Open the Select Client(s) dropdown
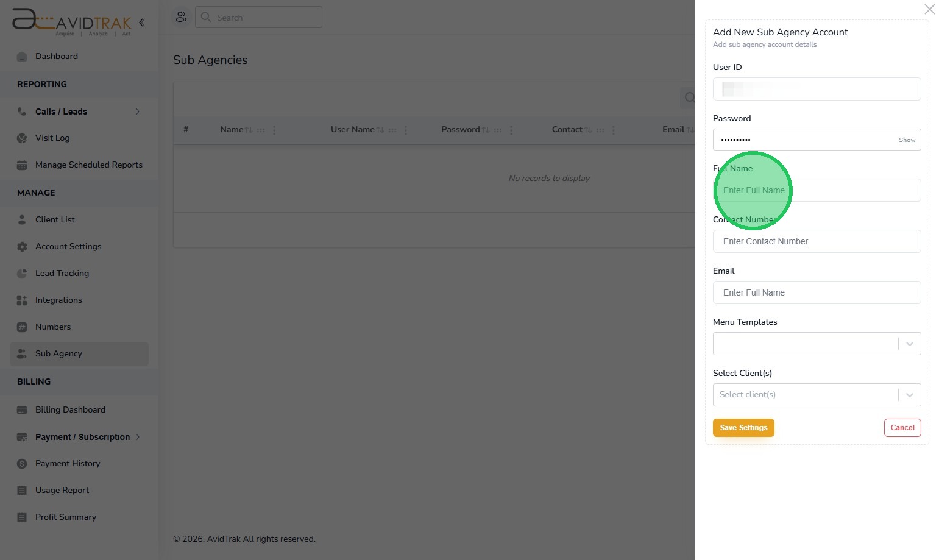The width and height of the screenshot is (939, 560). [909, 395]
